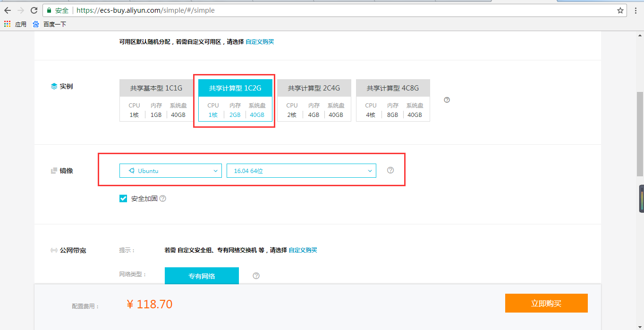Click help icon next to instance types
644x330 pixels.
coord(447,100)
